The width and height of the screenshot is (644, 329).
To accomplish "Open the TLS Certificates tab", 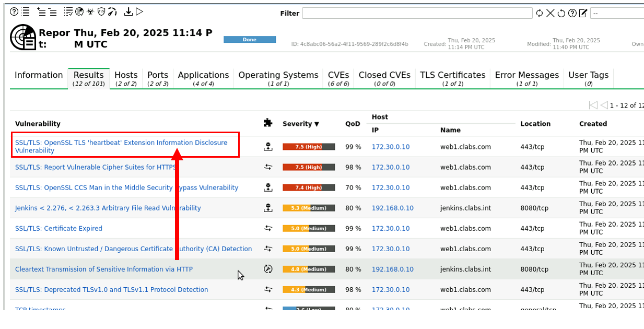I will click(x=452, y=78).
